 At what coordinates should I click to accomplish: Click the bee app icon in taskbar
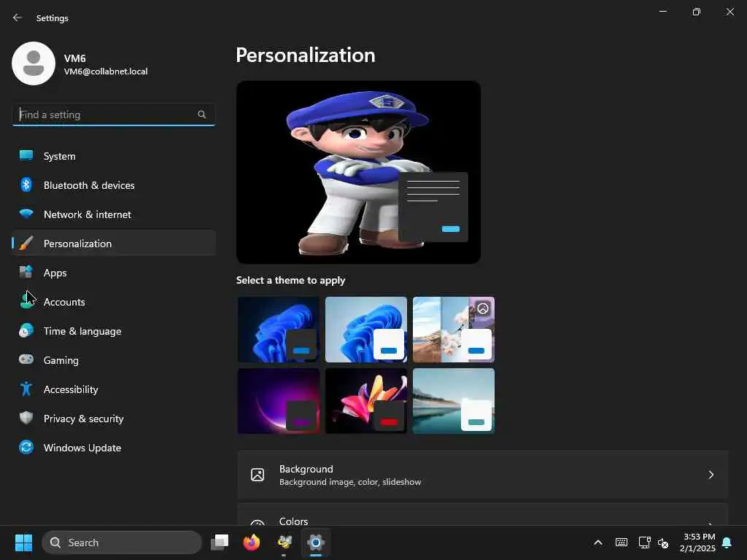pyautogui.click(x=285, y=542)
